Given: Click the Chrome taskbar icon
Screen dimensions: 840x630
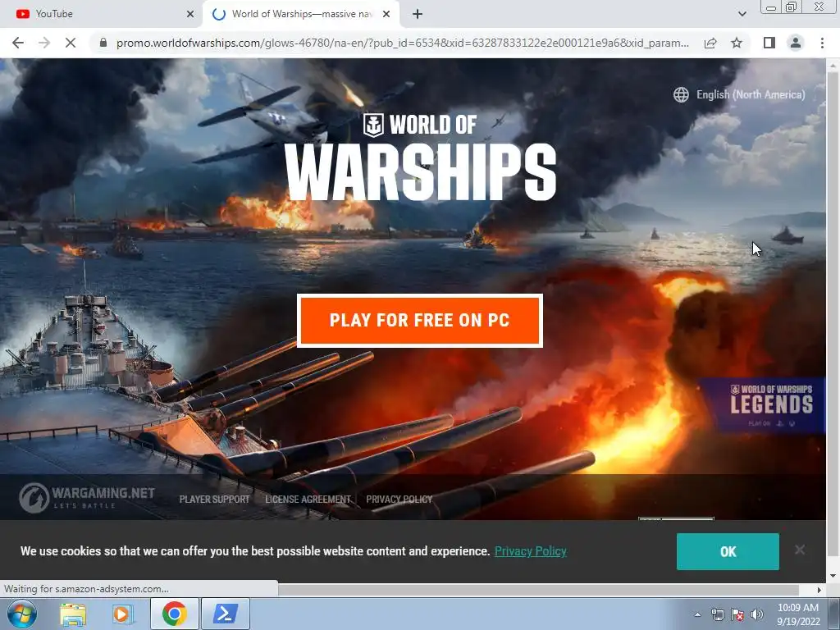Looking at the screenshot, I should click(174, 614).
